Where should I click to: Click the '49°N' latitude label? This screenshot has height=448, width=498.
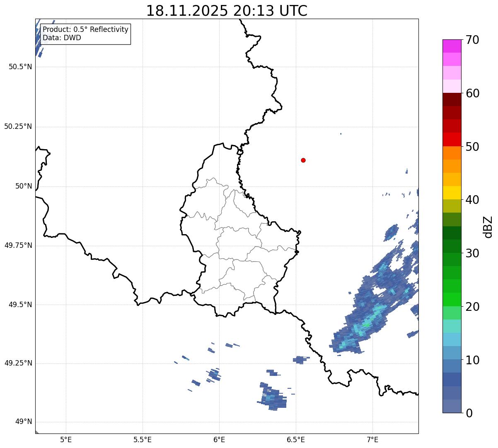[x=24, y=422]
